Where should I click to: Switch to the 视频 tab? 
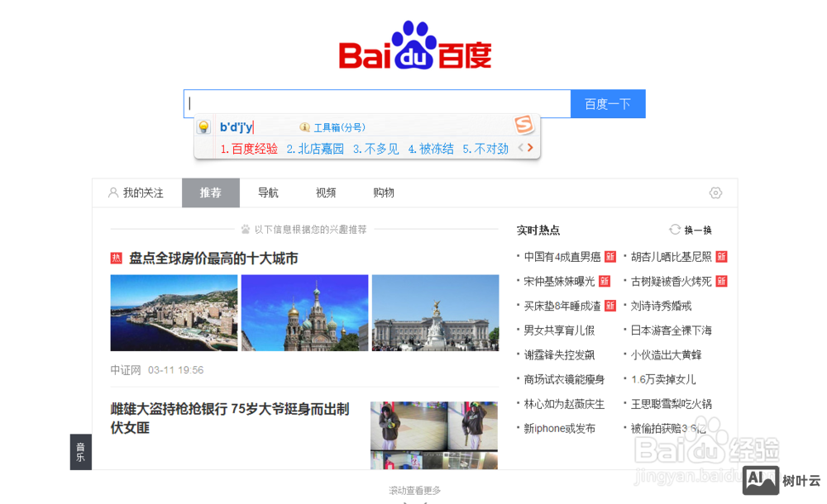pyautogui.click(x=325, y=193)
